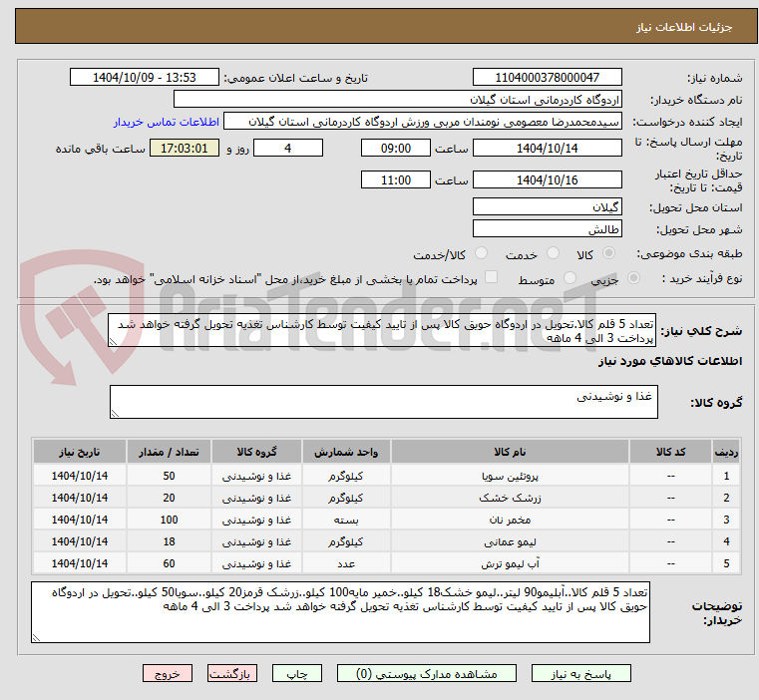Click the quantity 60 in آب لیمو ترش row
Viewport: 759px width, 700px height.
[169, 563]
